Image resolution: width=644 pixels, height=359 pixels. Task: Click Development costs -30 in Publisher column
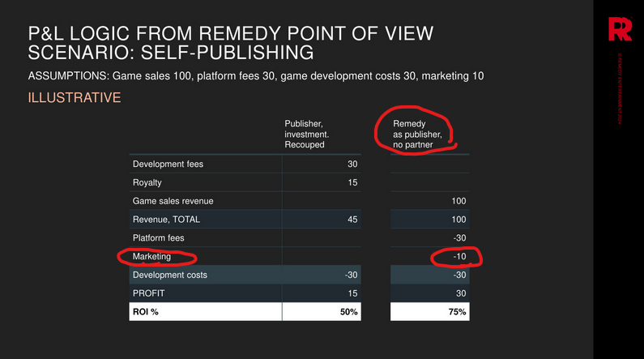[351, 275]
